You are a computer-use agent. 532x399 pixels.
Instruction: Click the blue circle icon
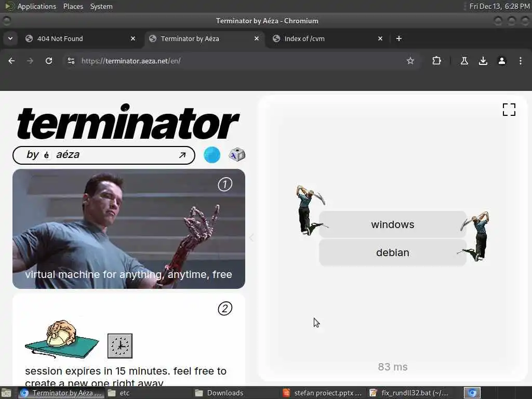point(212,155)
